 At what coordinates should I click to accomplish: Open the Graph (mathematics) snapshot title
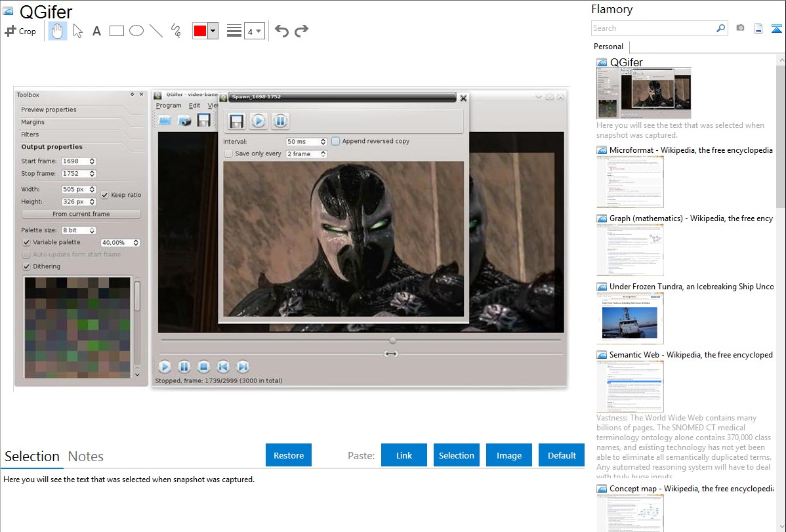[691, 218]
